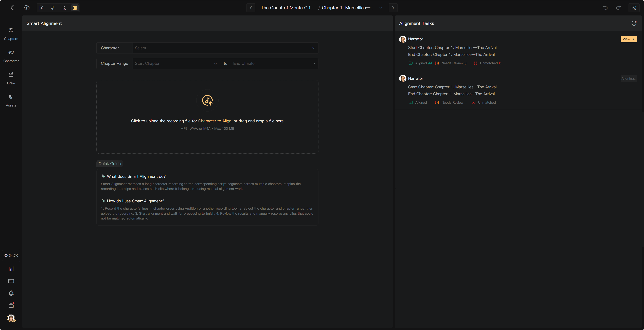644x330 pixels.
Task: Open the Assets sidebar tab
Action: pyautogui.click(x=11, y=101)
